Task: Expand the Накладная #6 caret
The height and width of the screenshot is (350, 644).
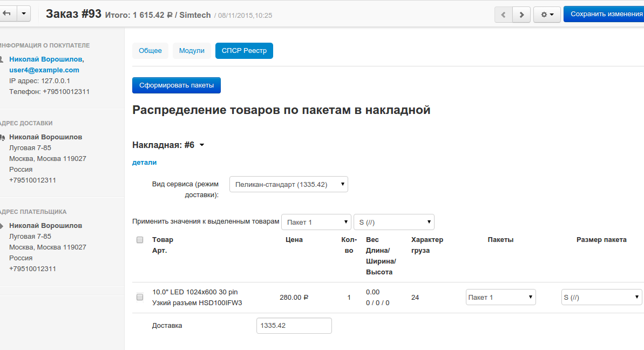Action: point(202,145)
